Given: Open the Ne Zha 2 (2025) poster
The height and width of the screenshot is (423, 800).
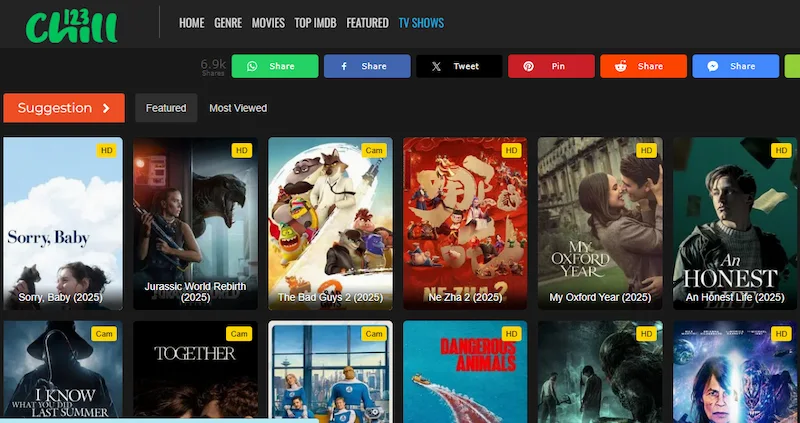Looking at the screenshot, I should click(465, 223).
